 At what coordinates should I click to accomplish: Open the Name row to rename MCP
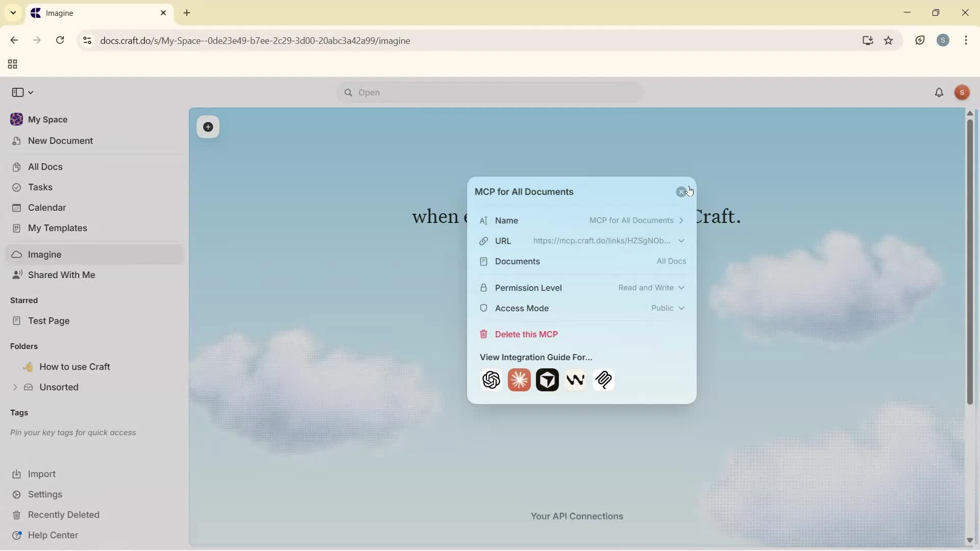[582, 220]
